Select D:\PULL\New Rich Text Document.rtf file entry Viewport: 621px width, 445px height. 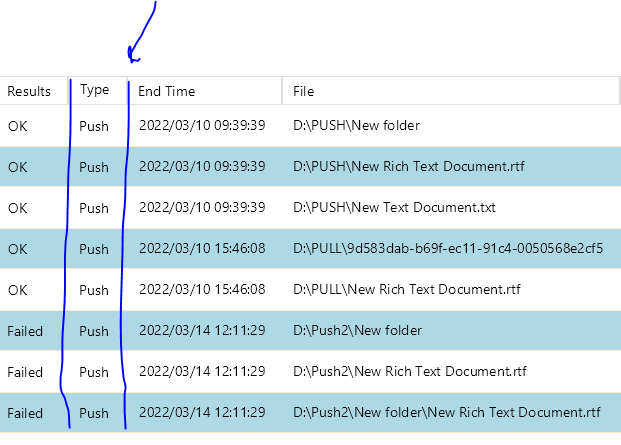[407, 290]
